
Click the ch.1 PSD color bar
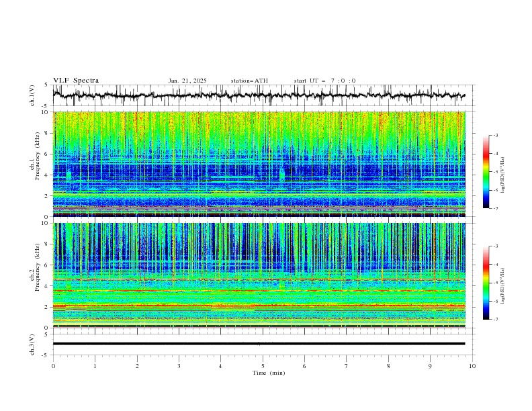pyautogui.click(x=486, y=172)
